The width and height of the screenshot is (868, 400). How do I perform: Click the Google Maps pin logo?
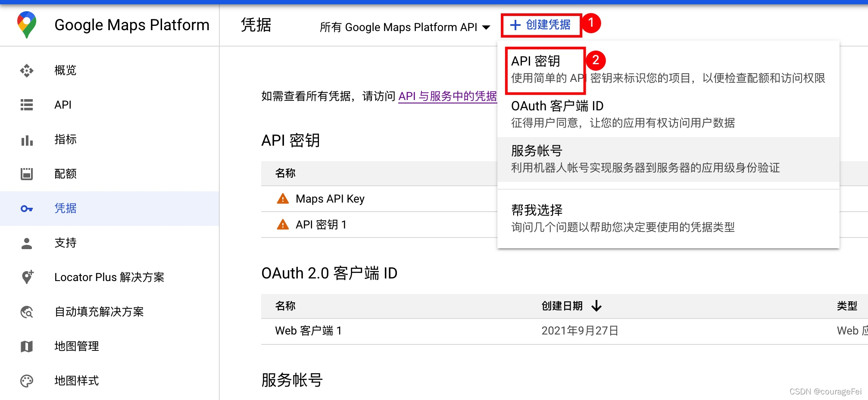27,25
